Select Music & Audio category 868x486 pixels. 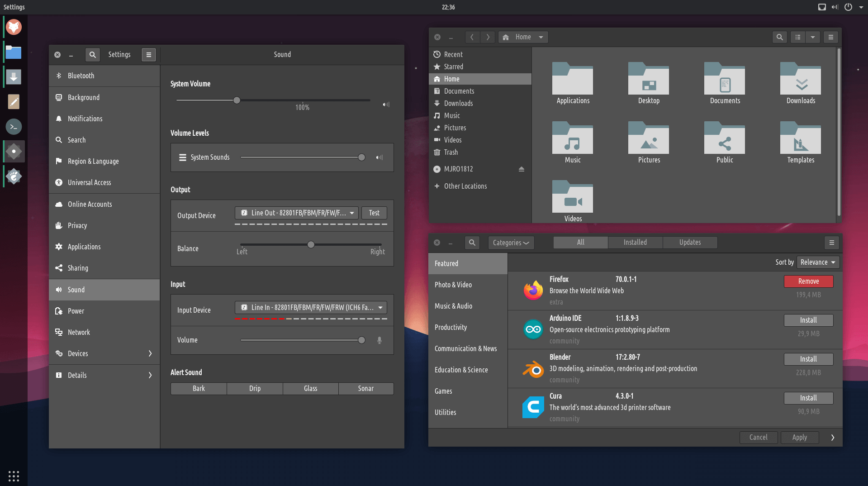coord(453,306)
